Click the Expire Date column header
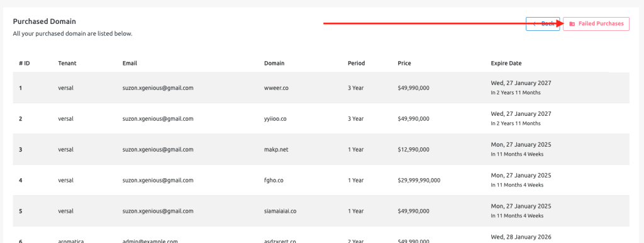The image size is (644, 243). (506, 64)
